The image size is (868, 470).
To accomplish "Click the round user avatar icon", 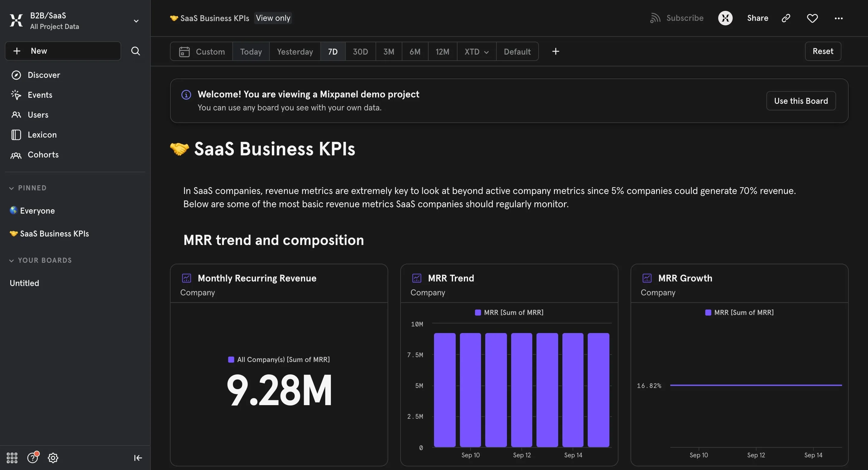I will tap(725, 18).
